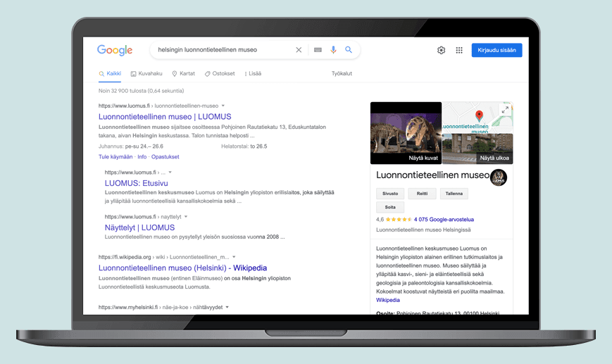Switch to the Kartat tab
Image resolution: width=612 pixels, height=364 pixels.
(183, 74)
